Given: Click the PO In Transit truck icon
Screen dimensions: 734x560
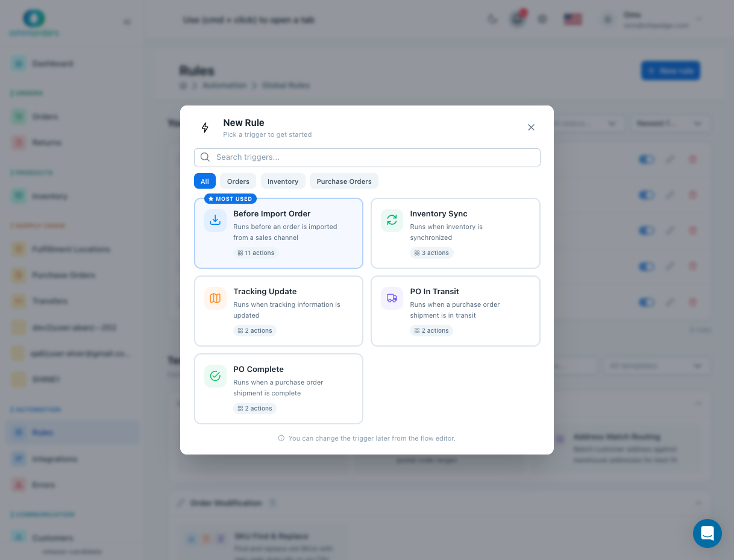Looking at the screenshot, I should [x=392, y=298].
